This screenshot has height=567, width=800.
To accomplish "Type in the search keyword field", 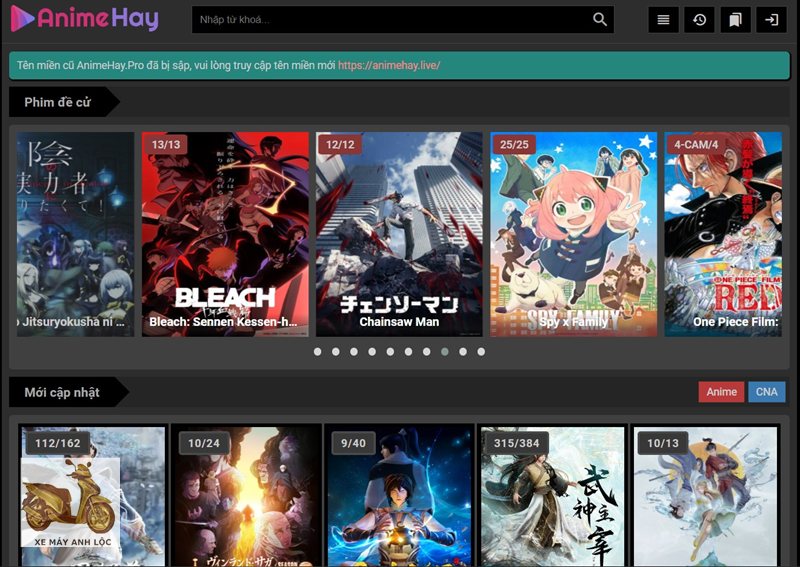I will tap(390, 20).
